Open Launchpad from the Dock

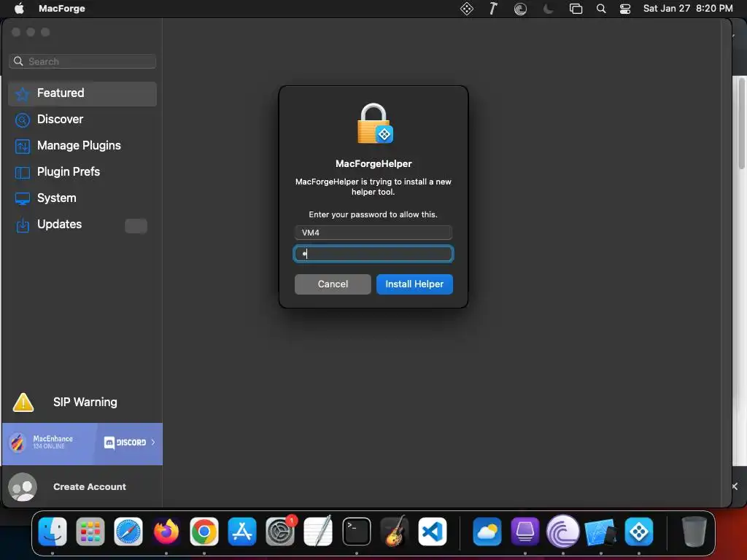[x=90, y=532]
